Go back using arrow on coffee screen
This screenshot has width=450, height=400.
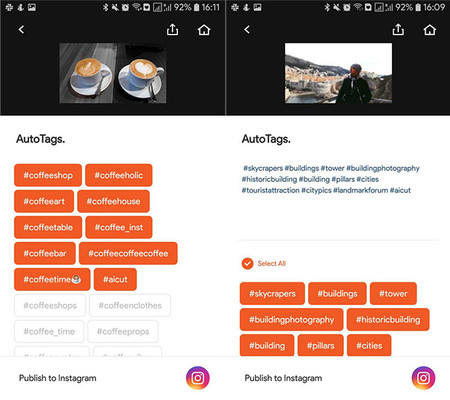[21, 30]
